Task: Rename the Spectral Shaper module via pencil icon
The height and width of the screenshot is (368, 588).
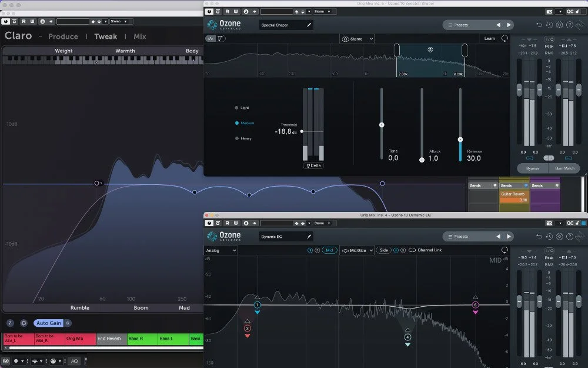Action: pyautogui.click(x=309, y=25)
